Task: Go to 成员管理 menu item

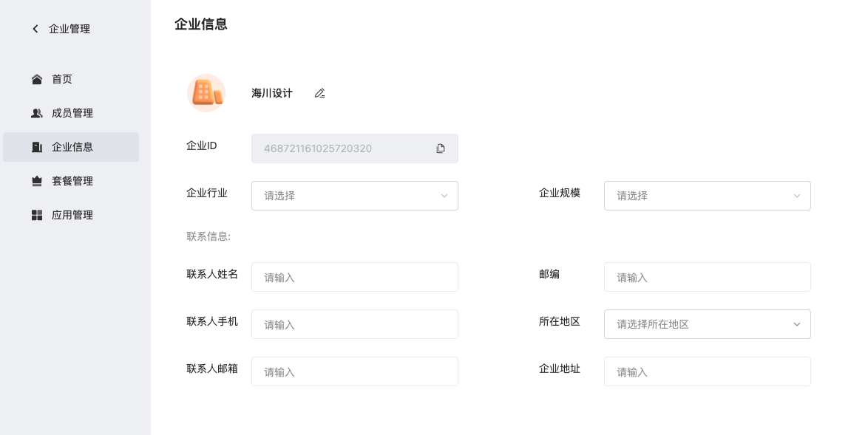Action: [x=71, y=113]
